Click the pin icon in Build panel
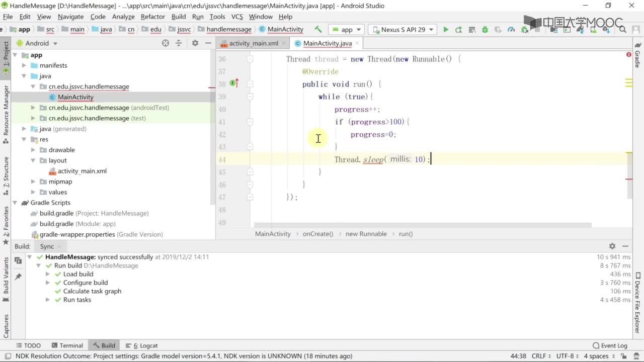The width and height of the screenshot is (644, 362). tap(18, 277)
